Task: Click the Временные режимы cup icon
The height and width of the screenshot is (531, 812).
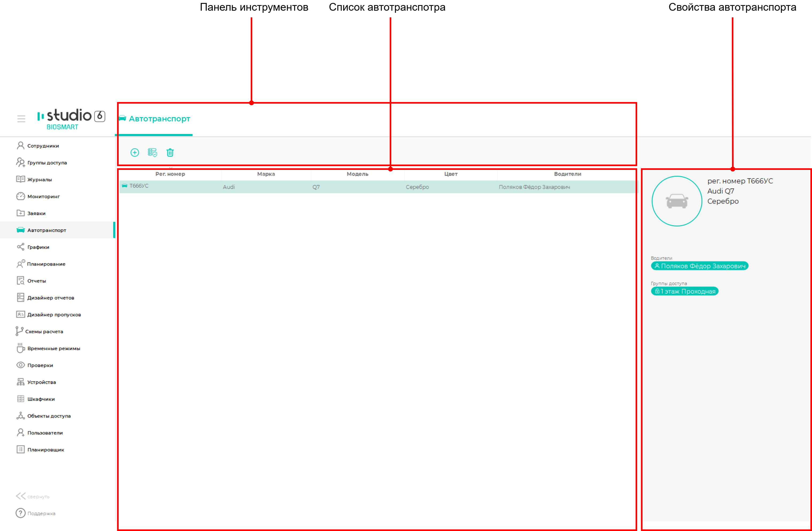Action: (x=21, y=348)
